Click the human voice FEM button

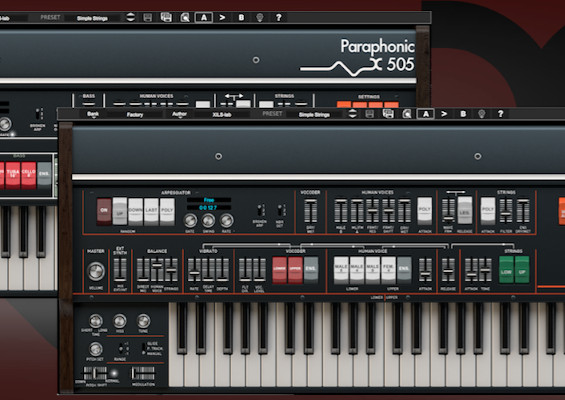[388, 270]
